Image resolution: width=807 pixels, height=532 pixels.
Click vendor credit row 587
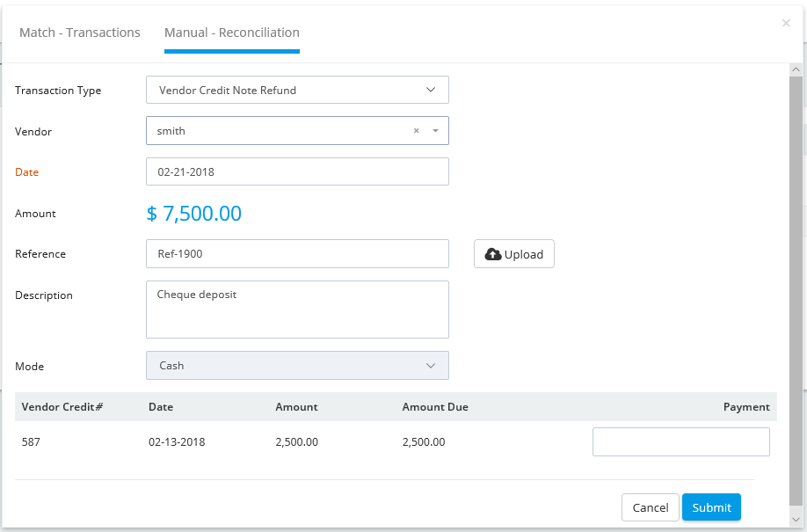[396, 442]
